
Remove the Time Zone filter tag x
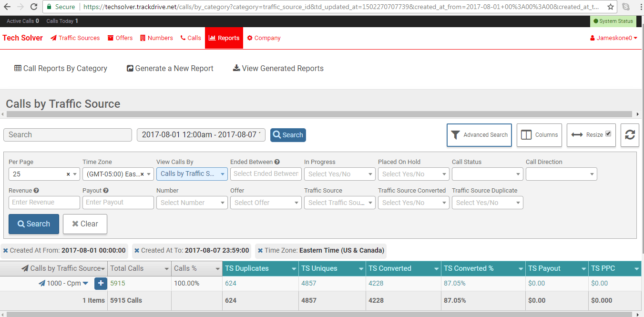260,250
